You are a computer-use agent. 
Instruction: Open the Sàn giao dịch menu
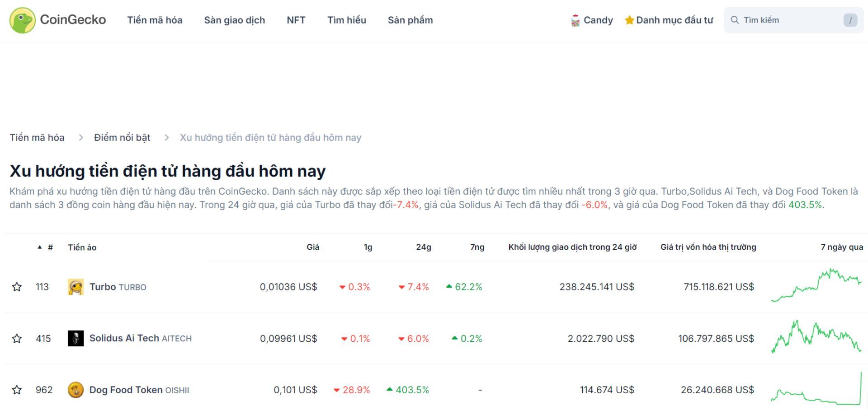[235, 20]
